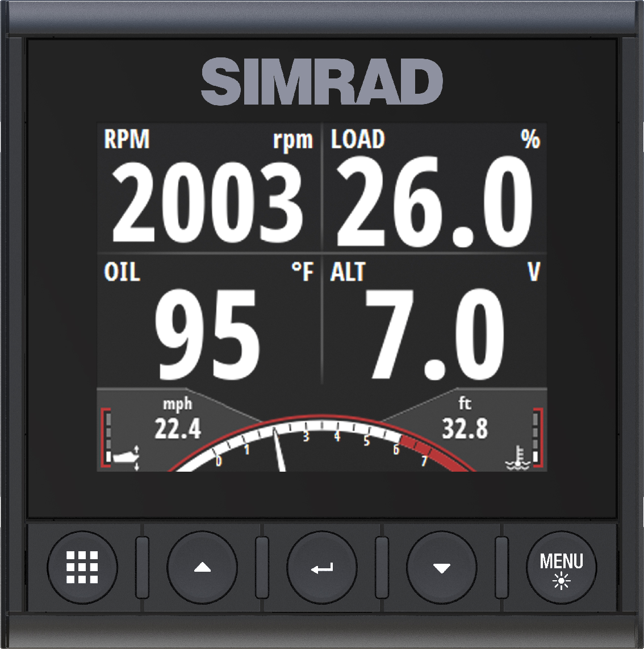Click the LOAD label
This screenshot has height=649, width=644.
pyautogui.click(x=358, y=139)
